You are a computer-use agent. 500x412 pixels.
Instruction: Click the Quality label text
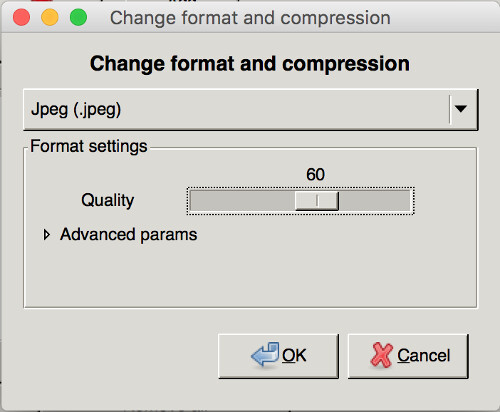(108, 200)
